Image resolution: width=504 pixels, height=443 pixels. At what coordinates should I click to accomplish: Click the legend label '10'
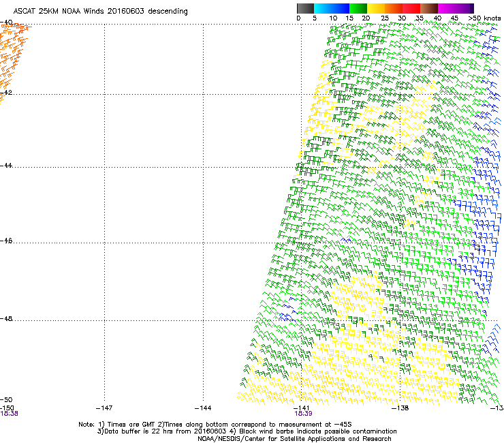(x=333, y=18)
